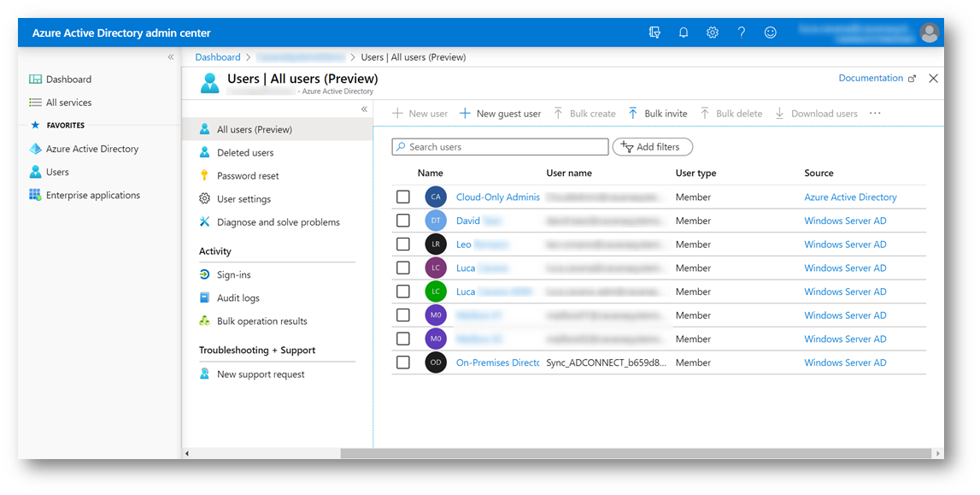Viewport: 980px width, 495px height.
Task: Click New guest user
Action: 501,113
